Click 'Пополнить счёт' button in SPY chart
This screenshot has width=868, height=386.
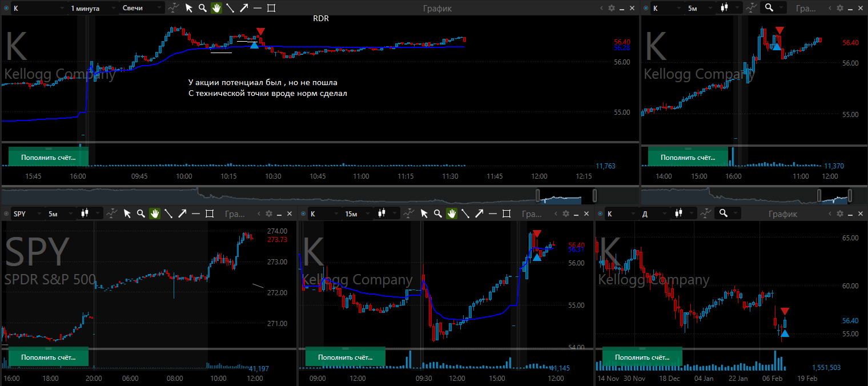(x=49, y=357)
